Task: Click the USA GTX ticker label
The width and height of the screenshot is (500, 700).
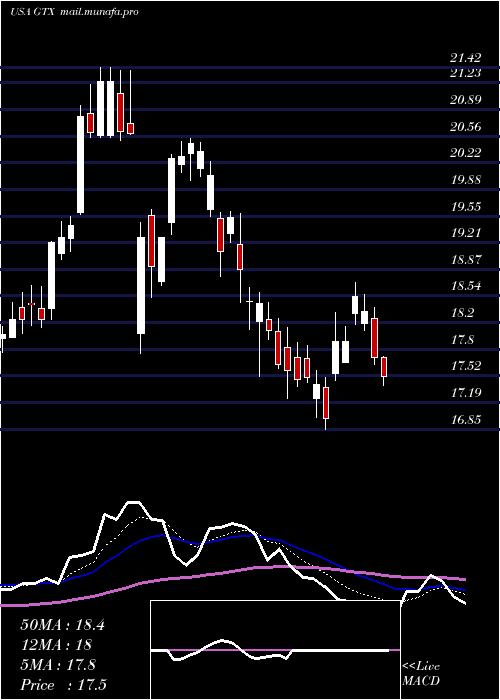Action: (x=32, y=12)
